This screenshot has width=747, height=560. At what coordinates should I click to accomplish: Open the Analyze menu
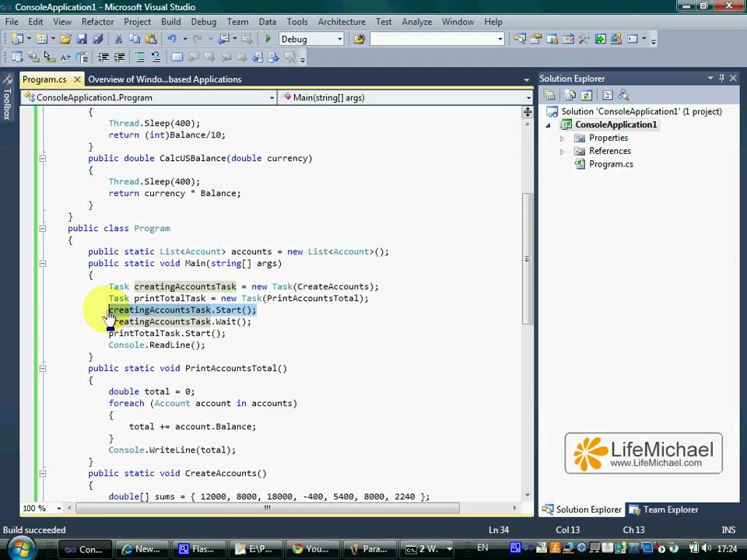point(417,22)
